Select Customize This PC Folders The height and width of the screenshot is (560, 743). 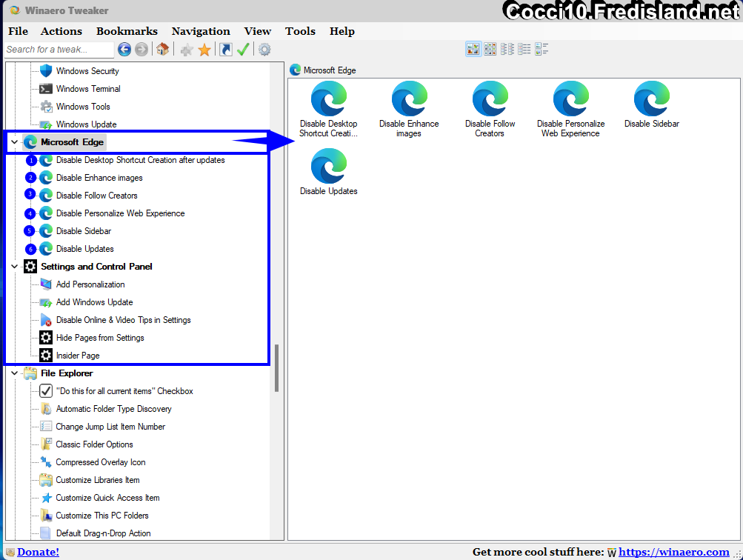coord(102,516)
